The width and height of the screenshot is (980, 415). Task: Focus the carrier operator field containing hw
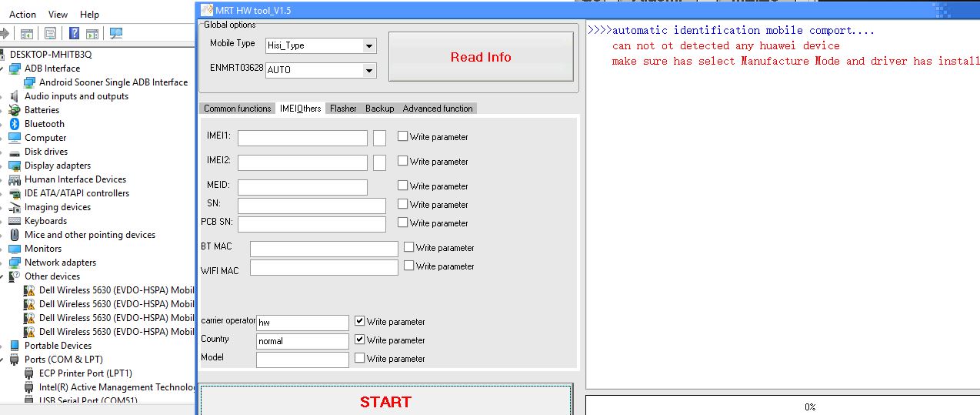tap(302, 323)
